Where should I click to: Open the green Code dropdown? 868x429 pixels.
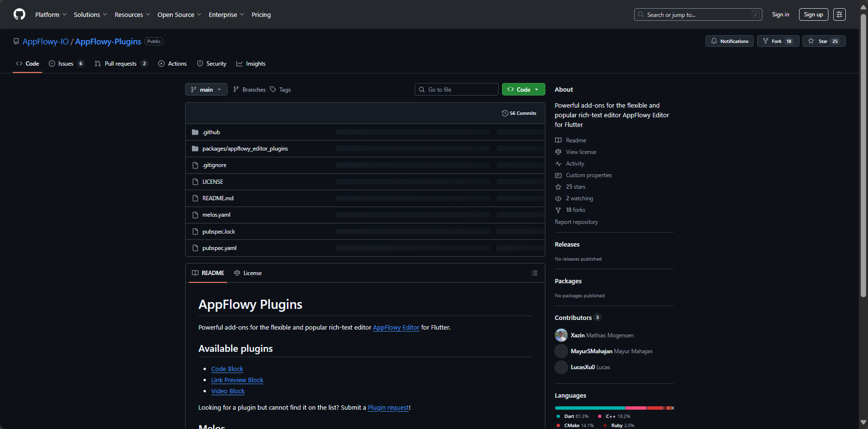point(523,90)
